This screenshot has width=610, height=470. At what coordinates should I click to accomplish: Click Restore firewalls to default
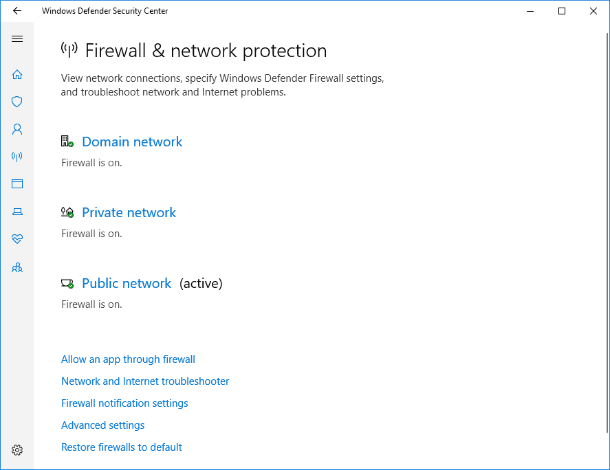121,447
